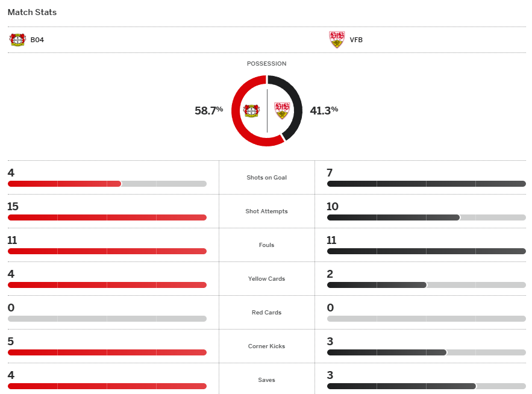
Task: Click the VfB Stuttgart logo in the header
Action: click(337, 40)
